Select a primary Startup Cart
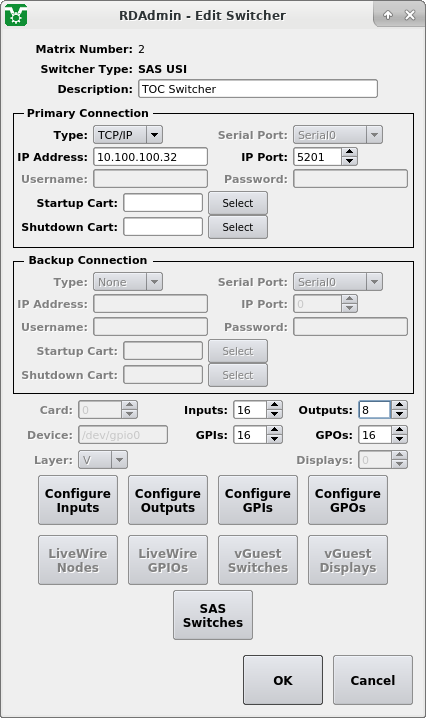426x718 pixels. [238, 203]
